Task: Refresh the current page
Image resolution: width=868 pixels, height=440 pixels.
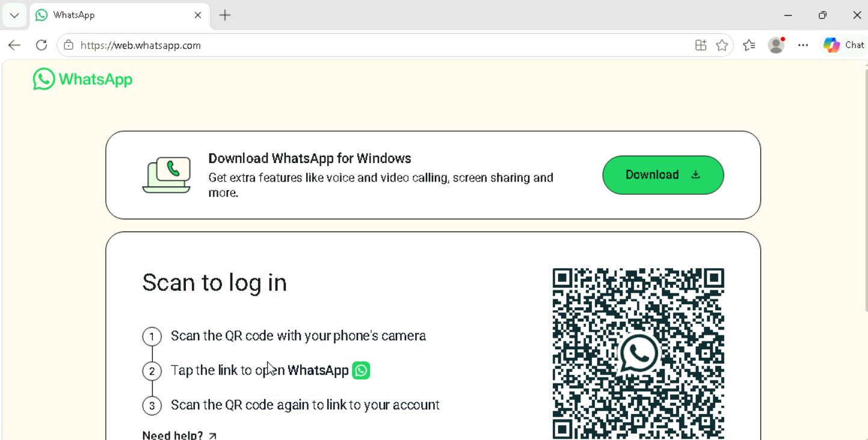Action: click(41, 45)
